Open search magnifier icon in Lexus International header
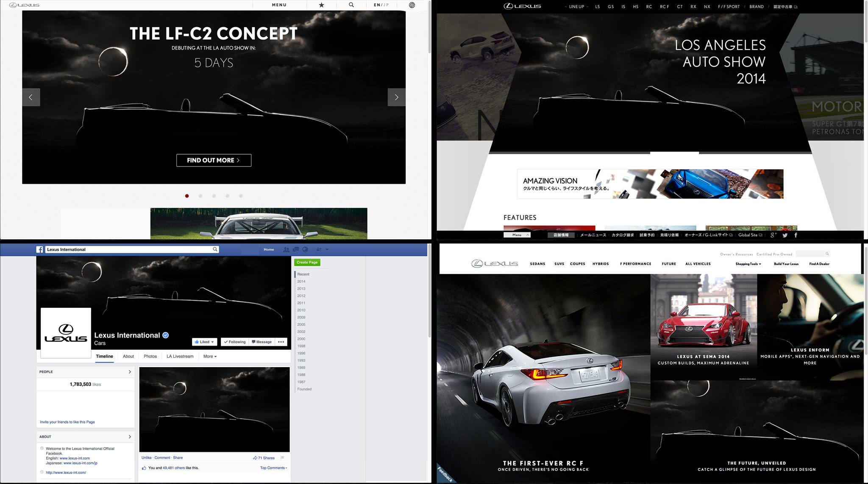The width and height of the screenshot is (868, 484). (351, 5)
